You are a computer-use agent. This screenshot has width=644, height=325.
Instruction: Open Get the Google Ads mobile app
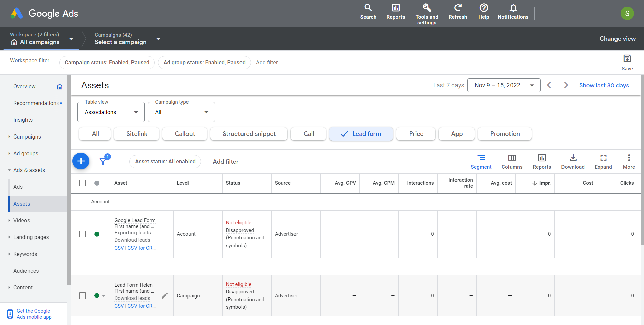(34, 314)
